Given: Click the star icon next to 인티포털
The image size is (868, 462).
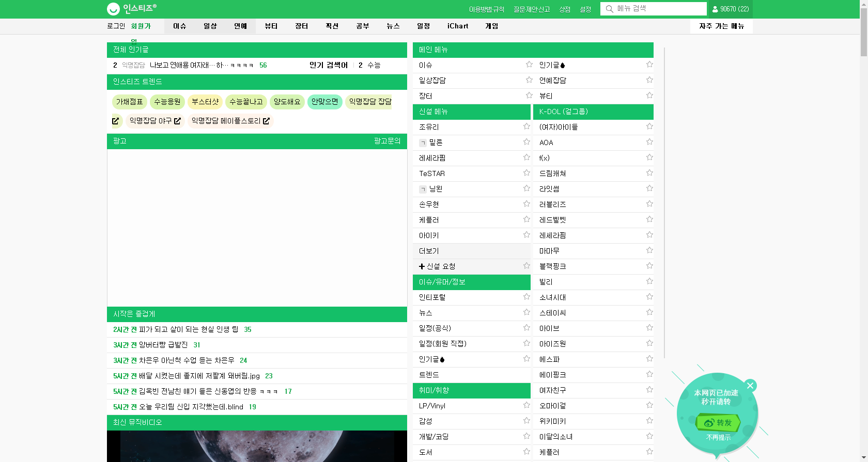Looking at the screenshot, I should [x=526, y=297].
